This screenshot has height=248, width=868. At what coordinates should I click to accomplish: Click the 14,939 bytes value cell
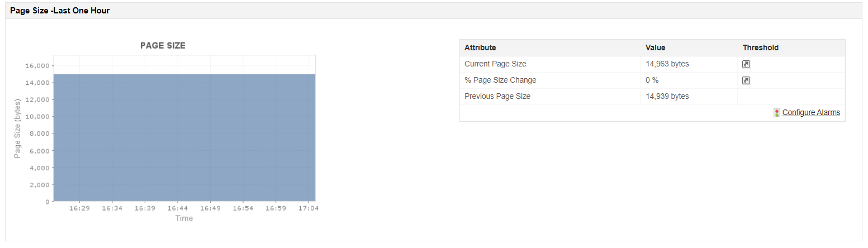[x=667, y=96]
